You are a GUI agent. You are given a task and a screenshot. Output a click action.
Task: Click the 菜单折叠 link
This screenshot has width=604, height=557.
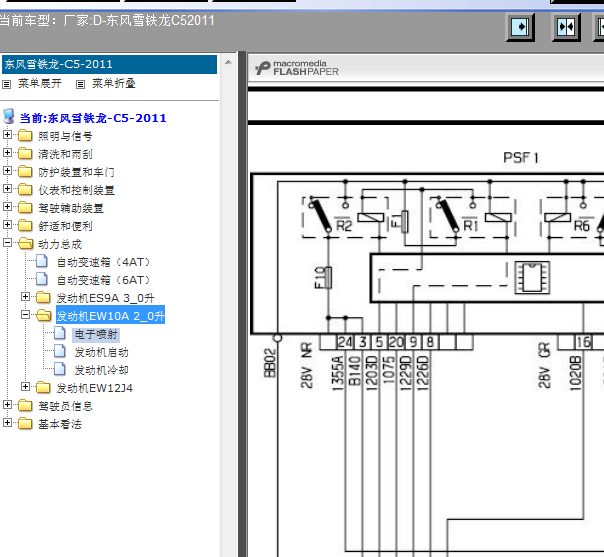114,83
